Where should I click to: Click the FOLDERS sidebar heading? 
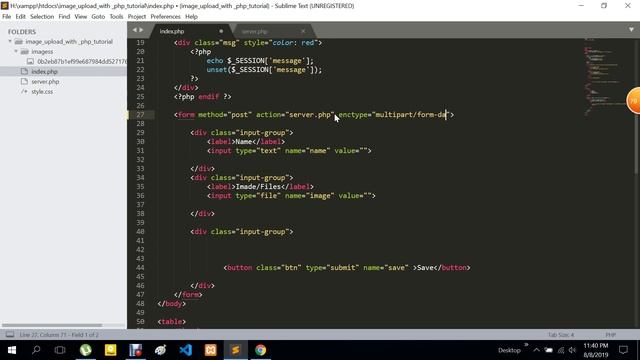coord(22,32)
